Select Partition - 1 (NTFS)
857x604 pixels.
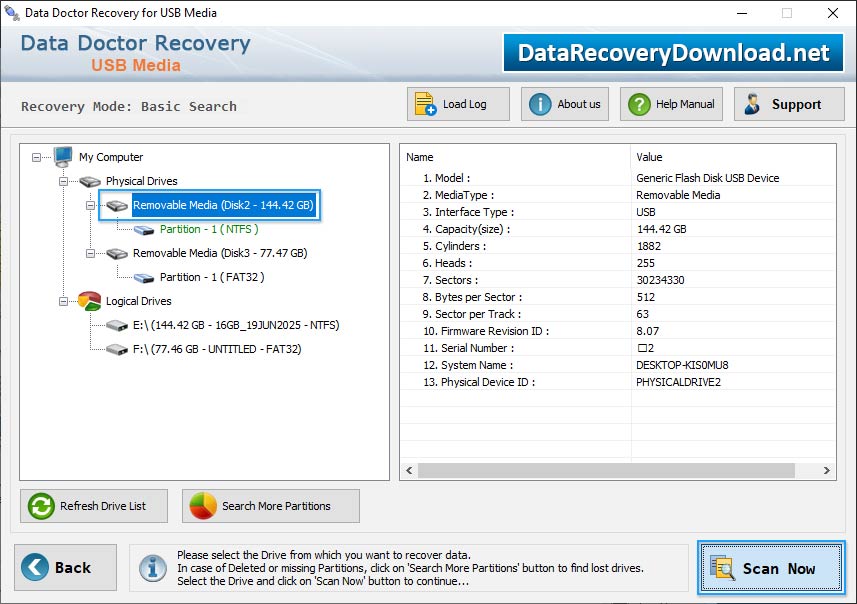pyautogui.click(x=209, y=229)
